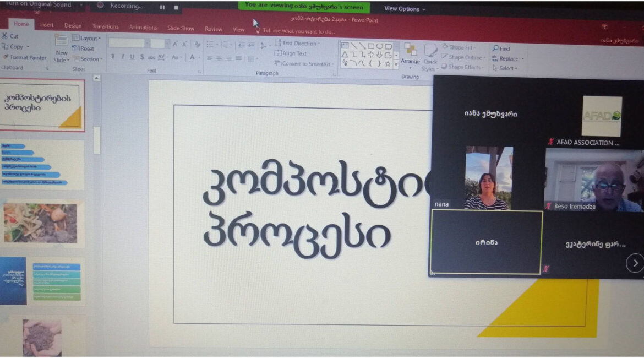644x358 pixels.
Task: Expand the Select dropdown in Editing
Action: (x=506, y=68)
